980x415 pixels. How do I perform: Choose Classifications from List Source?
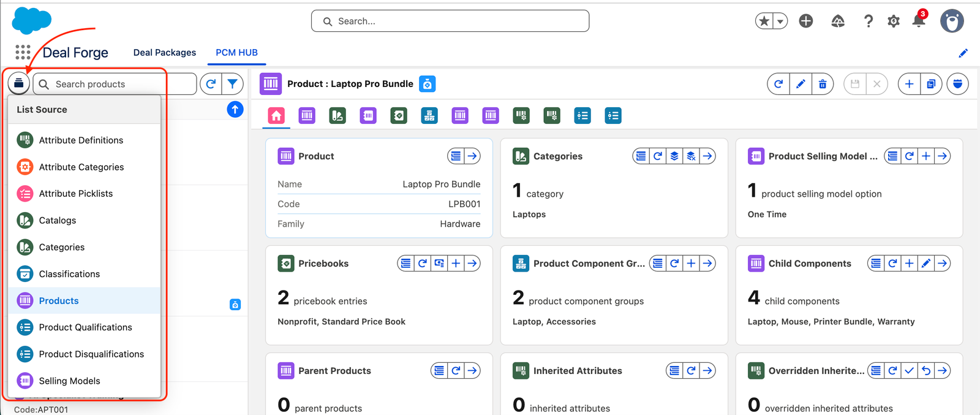[85, 274]
